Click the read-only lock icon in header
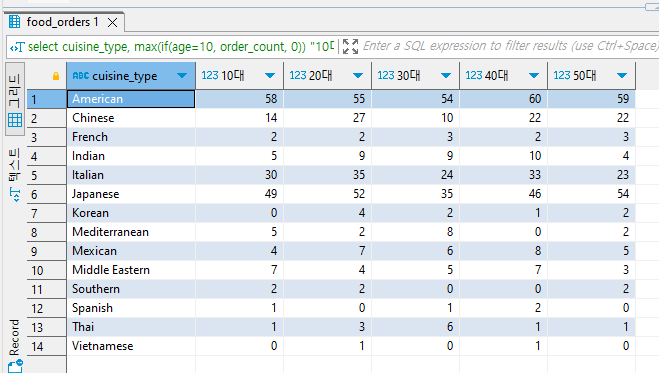Image resolution: width=659 pixels, height=373 pixels. 55,76
